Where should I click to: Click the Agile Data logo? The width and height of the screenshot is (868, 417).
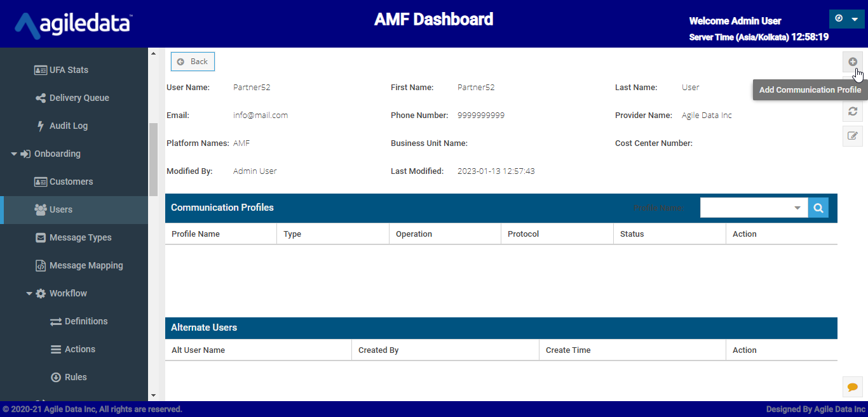coord(73,24)
